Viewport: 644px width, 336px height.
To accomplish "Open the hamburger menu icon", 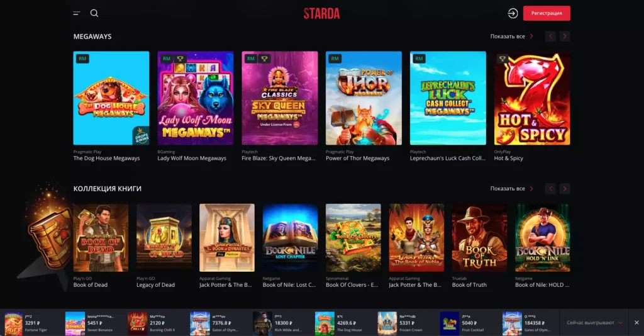I will click(76, 13).
